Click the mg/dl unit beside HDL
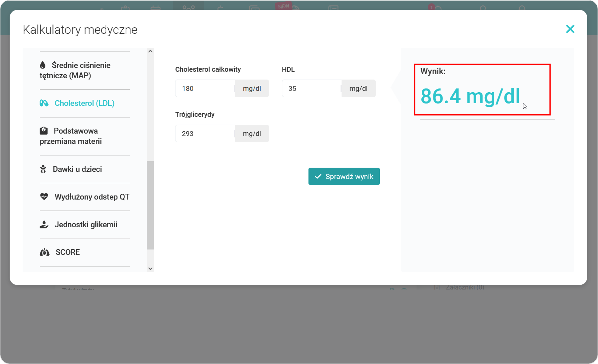Screen dimensions: 598x364 point(358,88)
